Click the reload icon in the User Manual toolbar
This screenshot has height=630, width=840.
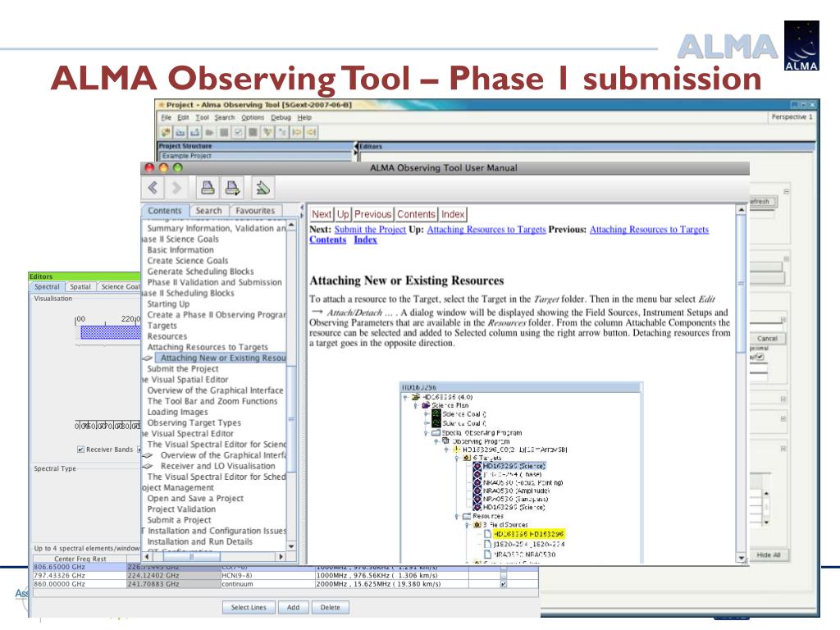pyautogui.click(x=262, y=188)
